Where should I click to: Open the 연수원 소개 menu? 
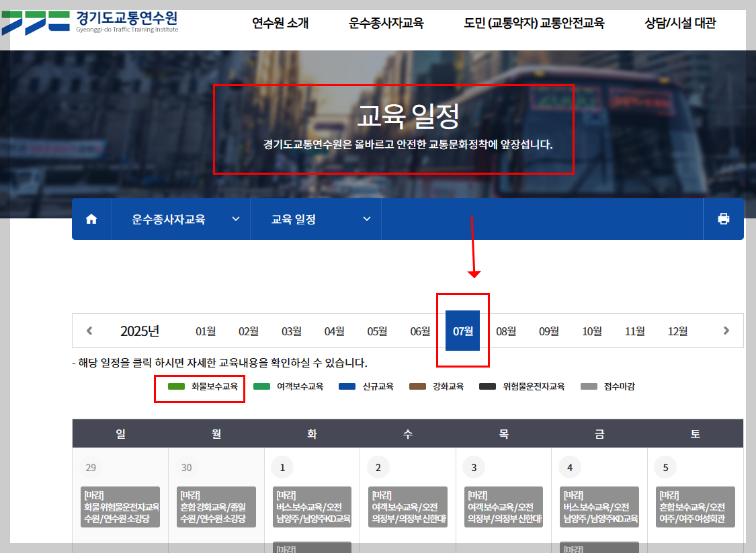[280, 23]
